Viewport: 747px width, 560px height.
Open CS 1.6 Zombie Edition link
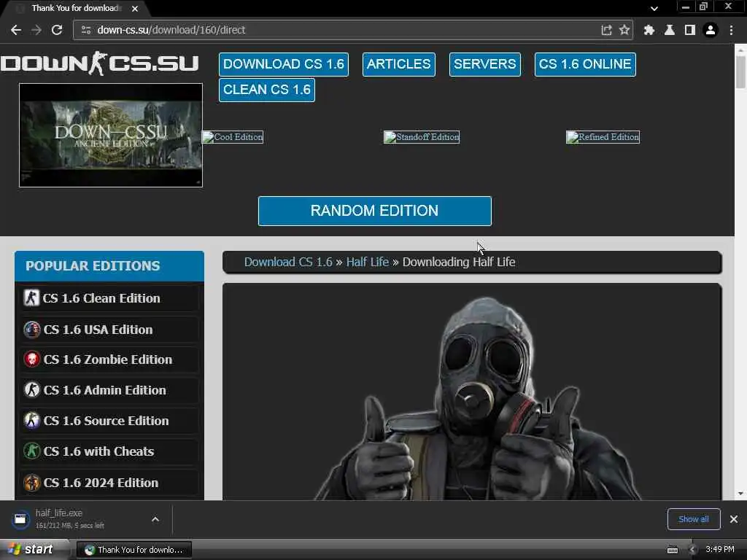108,359
